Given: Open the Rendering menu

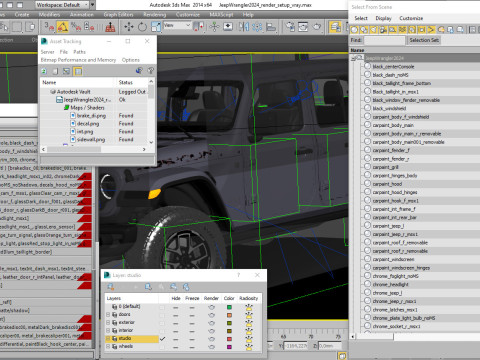Looking at the screenshot, I should (x=155, y=15).
